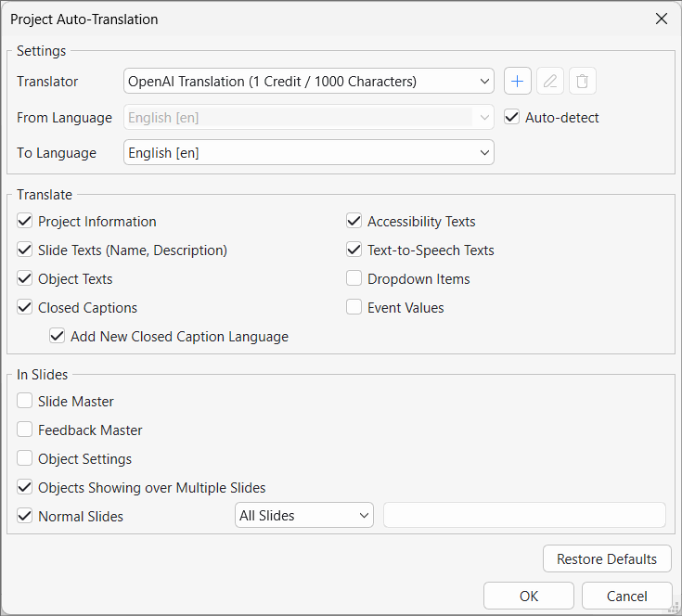Click the Restore Defaults button

tap(607, 559)
